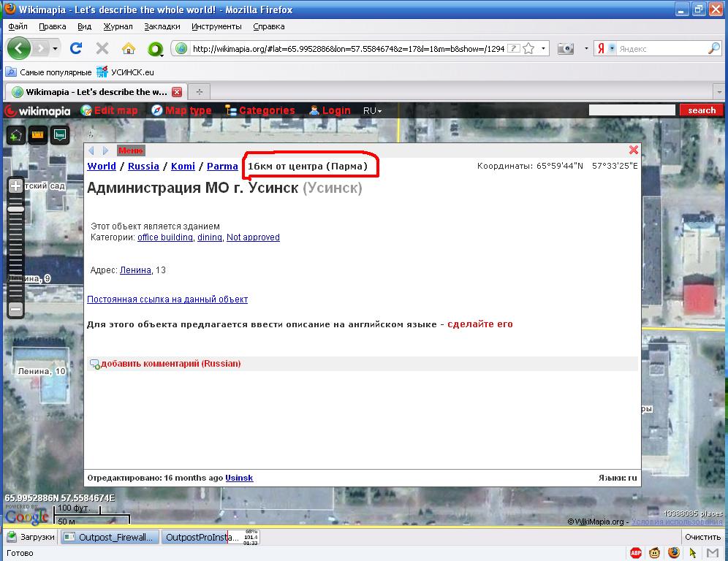Click the Wikimapia search text field

click(632, 110)
